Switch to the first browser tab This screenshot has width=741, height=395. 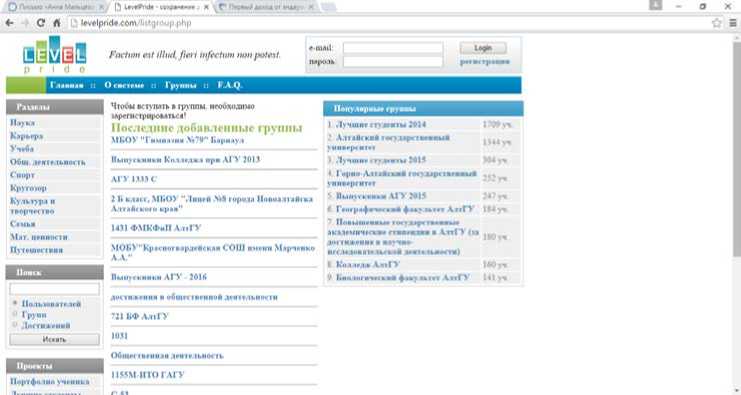(x=56, y=7)
